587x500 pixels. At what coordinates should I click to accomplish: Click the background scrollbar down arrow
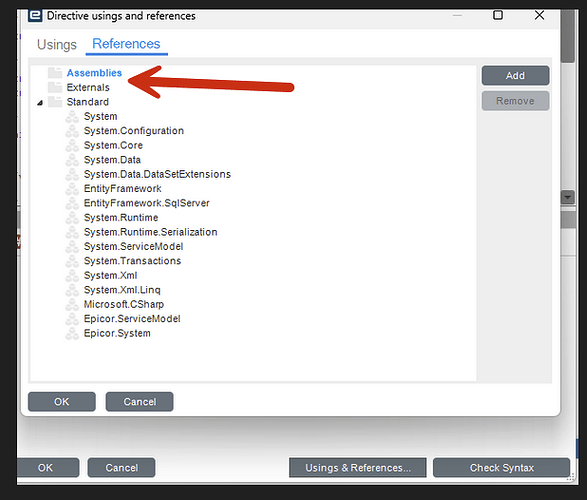(x=568, y=197)
